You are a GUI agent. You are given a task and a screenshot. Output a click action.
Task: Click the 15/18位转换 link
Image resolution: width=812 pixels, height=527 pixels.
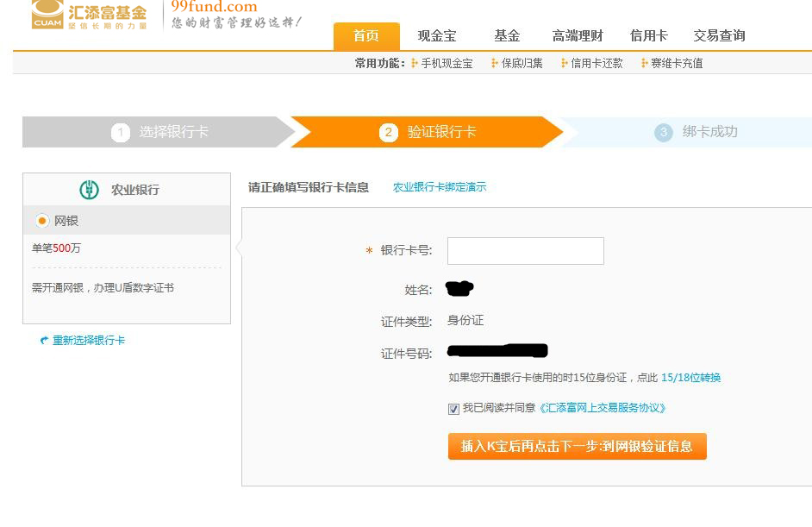click(x=690, y=378)
